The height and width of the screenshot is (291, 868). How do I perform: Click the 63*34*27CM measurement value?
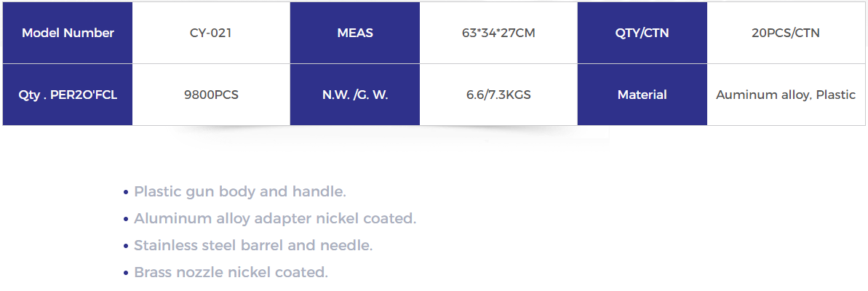pyautogui.click(x=498, y=33)
